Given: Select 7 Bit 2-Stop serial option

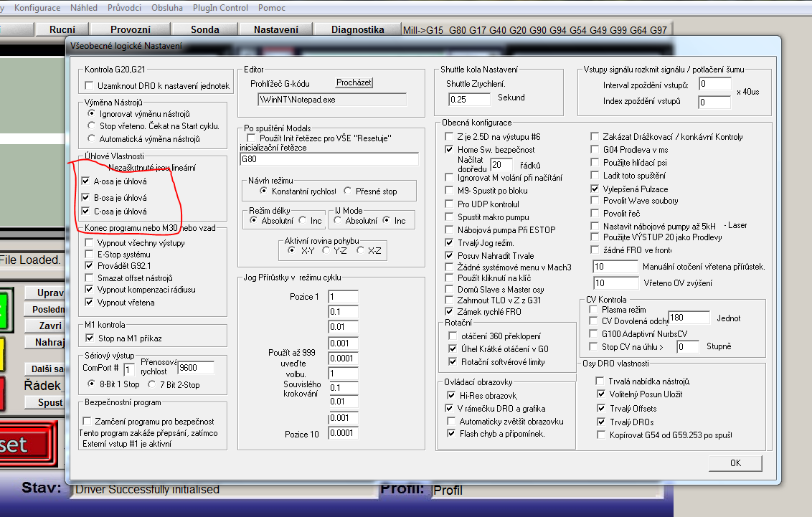Looking at the screenshot, I should [142, 385].
